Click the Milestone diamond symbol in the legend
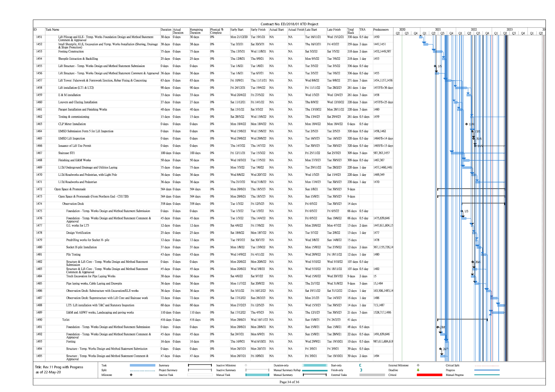This screenshot has height=392, width=555. (131, 375)
